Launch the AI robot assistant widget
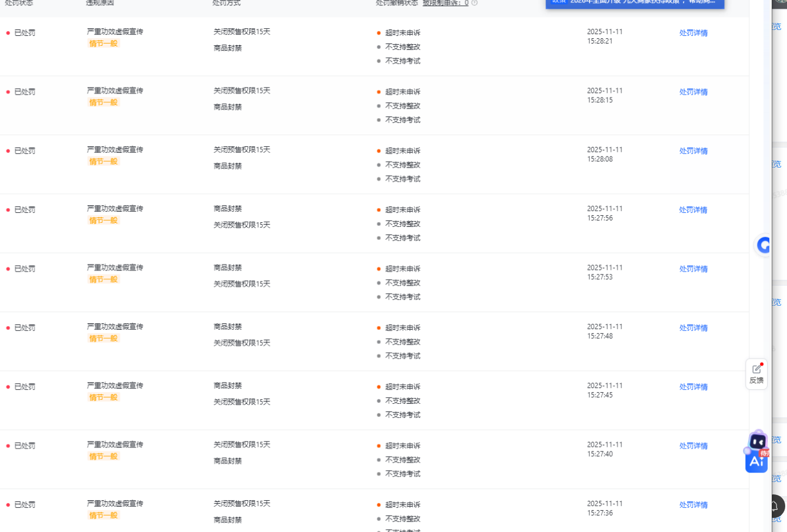Viewport: 787px width, 532px height. pos(756,451)
